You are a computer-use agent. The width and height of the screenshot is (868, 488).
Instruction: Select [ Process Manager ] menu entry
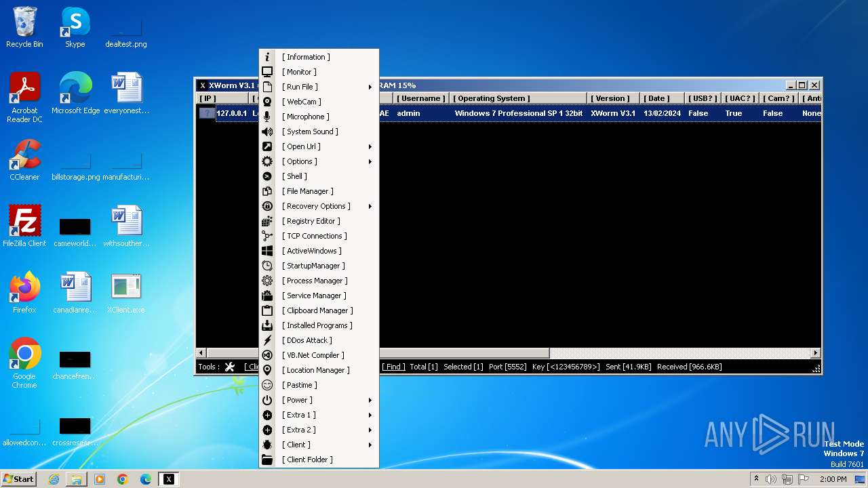319,281
